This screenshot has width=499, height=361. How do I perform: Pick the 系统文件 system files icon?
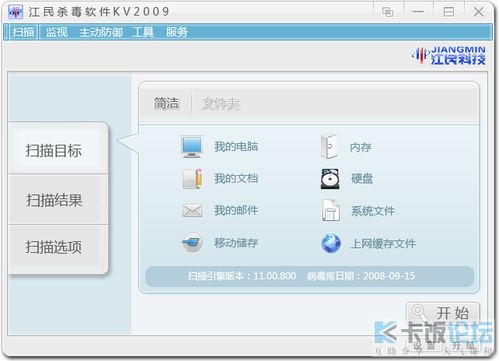[x=331, y=210]
